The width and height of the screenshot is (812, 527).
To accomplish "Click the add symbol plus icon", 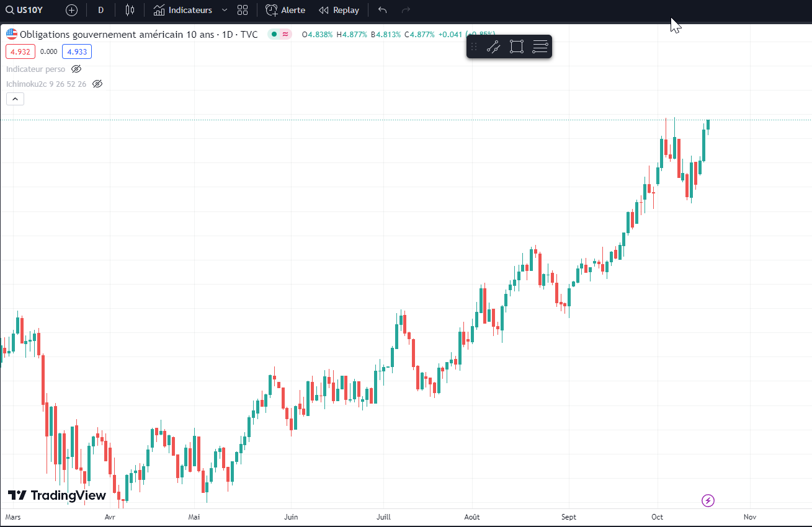I will (72, 10).
